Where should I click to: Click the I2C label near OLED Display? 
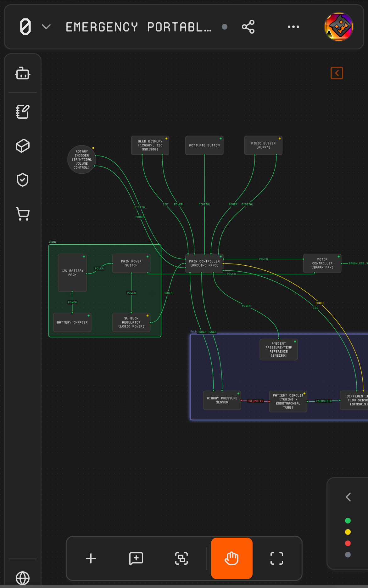[x=165, y=205]
